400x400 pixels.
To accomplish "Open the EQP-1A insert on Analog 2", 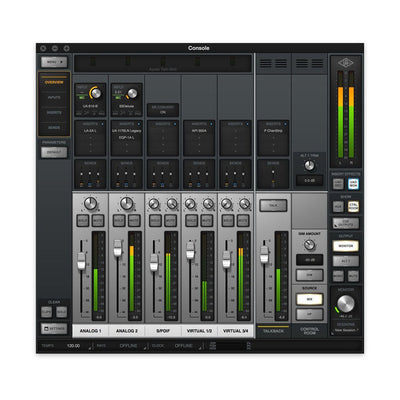I will (127, 138).
